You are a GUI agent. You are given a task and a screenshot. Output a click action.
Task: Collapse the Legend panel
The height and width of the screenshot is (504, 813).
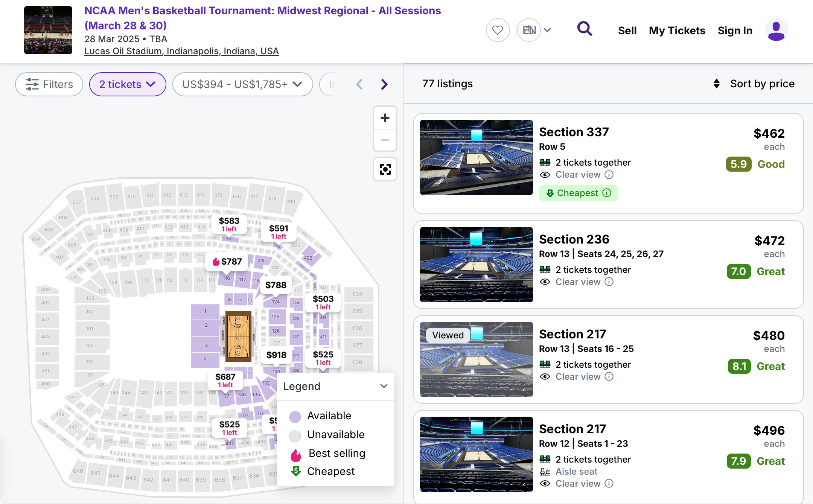pyautogui.click(x=384, y=386)
